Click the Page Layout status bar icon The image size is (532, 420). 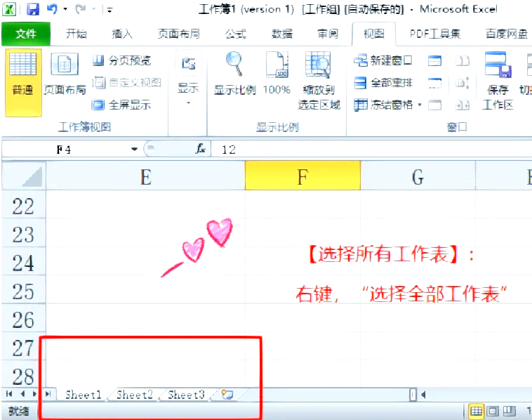point(493,412)
